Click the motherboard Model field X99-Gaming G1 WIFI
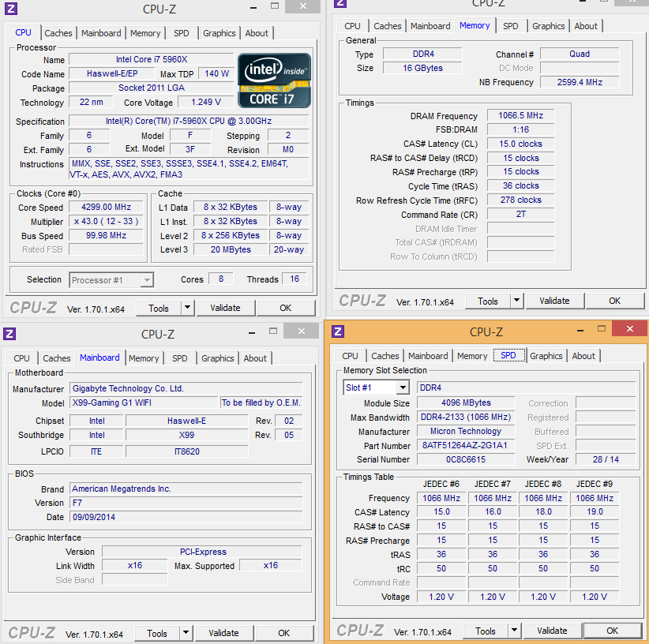The width and height of the screenshot is (649, 644). pos(144,402)
